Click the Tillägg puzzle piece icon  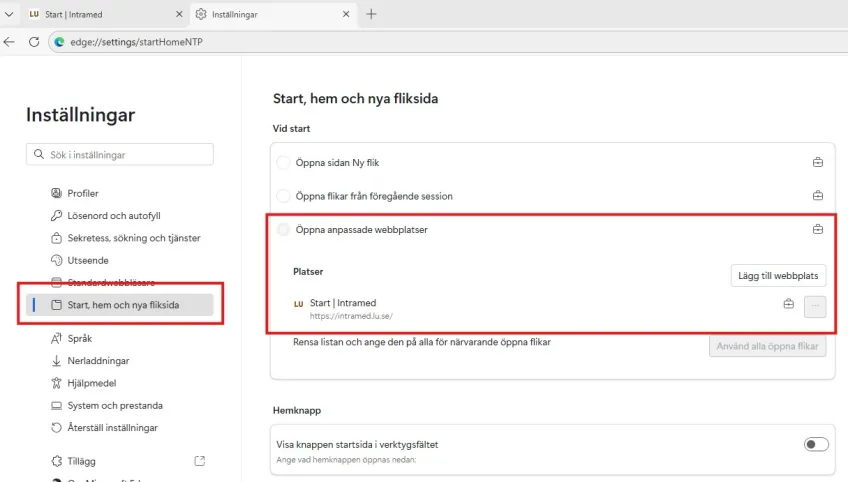[56, 461]
